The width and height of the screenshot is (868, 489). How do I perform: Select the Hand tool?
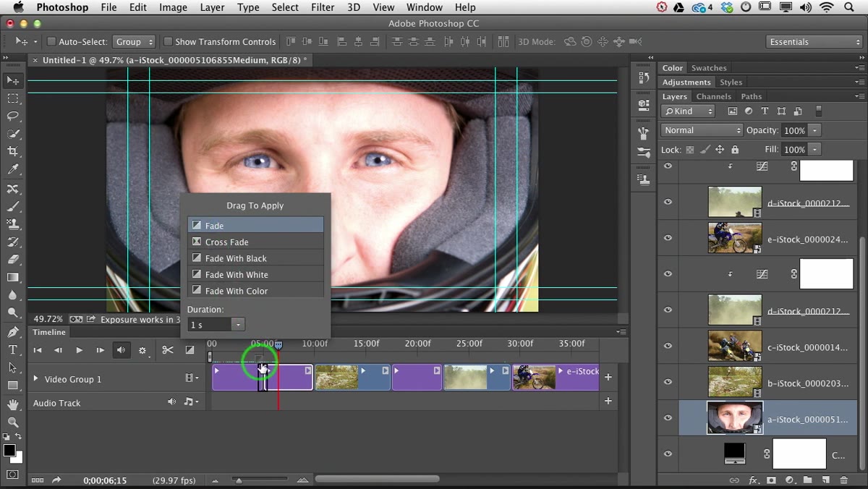coord(13,404)
